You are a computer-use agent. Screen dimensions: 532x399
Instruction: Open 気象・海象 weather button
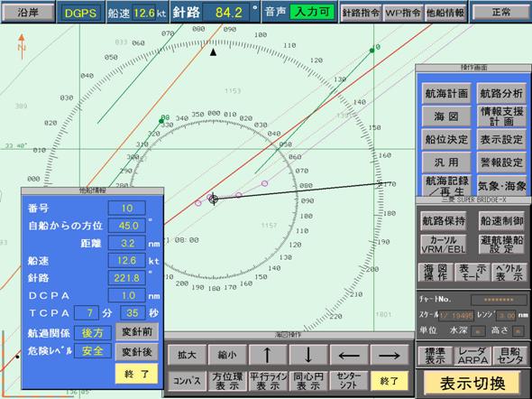pos(501,185)
